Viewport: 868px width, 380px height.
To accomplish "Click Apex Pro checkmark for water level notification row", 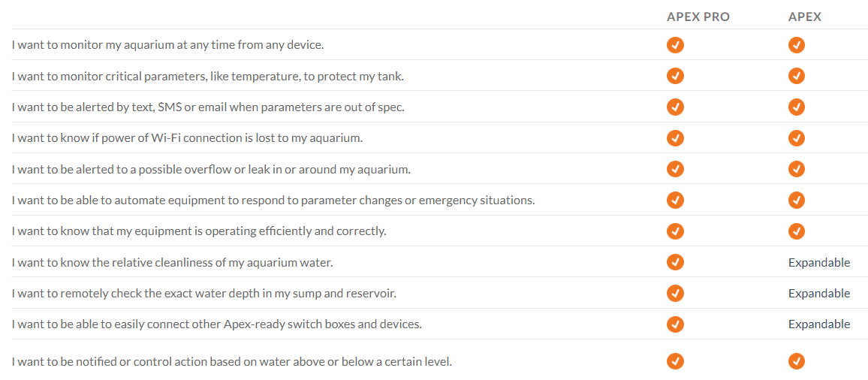I will point(675,361).
